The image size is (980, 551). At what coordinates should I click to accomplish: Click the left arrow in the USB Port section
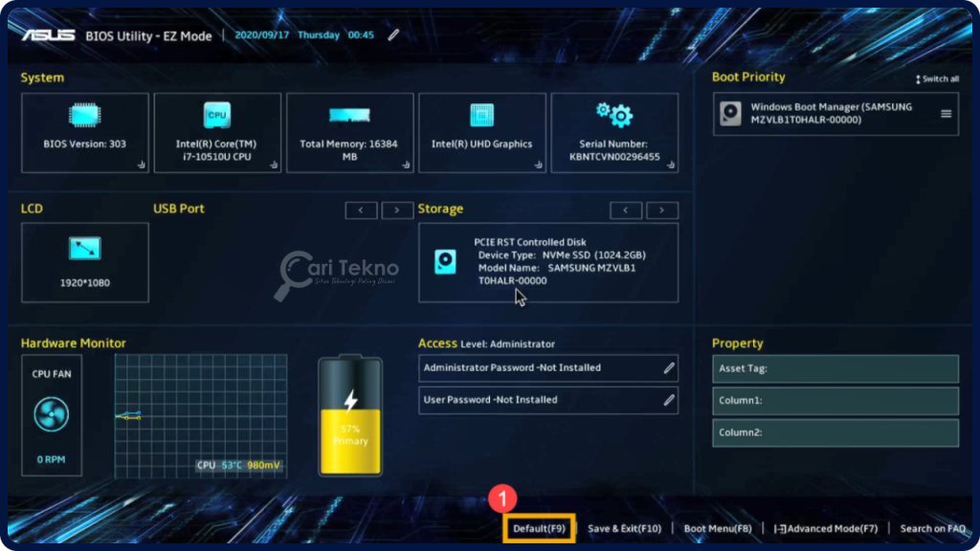coord(362,209)
